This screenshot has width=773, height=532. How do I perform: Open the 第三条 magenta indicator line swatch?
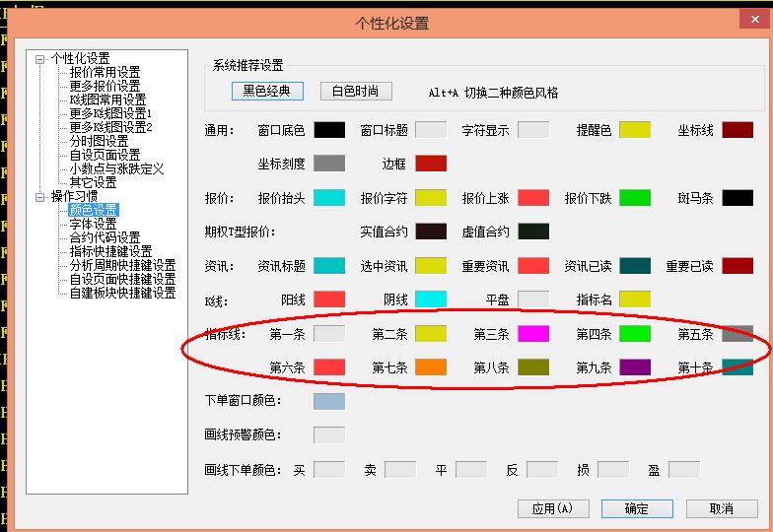click(533, 334)
